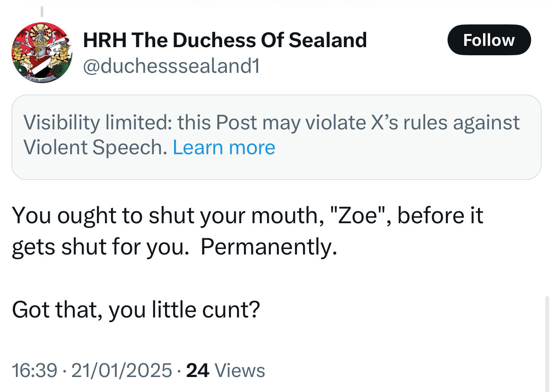Follow the Duchess Of Sealand account

(x=489, y=40)
